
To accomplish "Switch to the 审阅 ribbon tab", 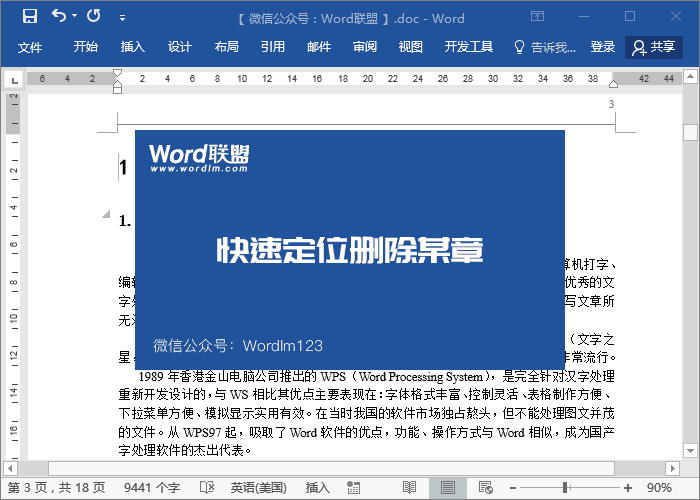I will click(365, 47).
